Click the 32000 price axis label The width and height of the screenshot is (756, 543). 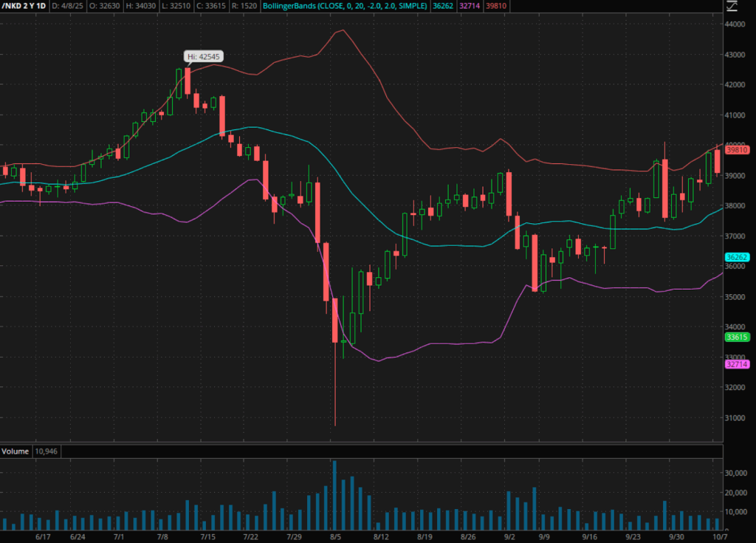tap(735, 387)
